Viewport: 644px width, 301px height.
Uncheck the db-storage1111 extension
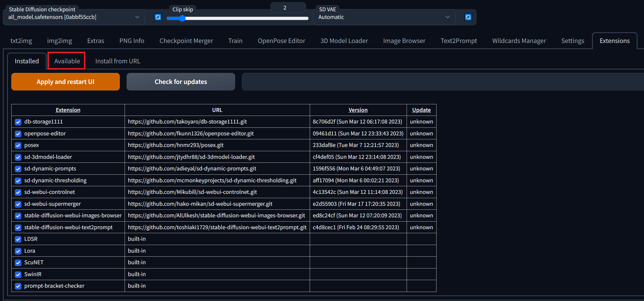tap(18, 122)
